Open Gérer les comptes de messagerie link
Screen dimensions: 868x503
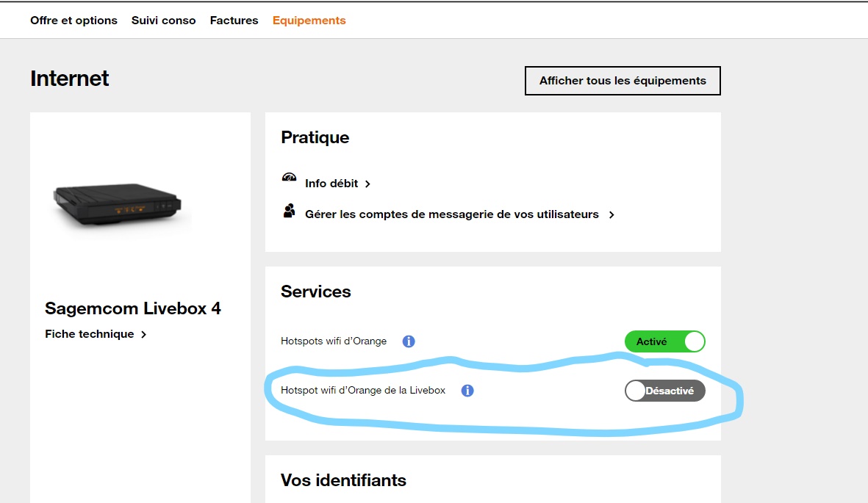point(452,214)
